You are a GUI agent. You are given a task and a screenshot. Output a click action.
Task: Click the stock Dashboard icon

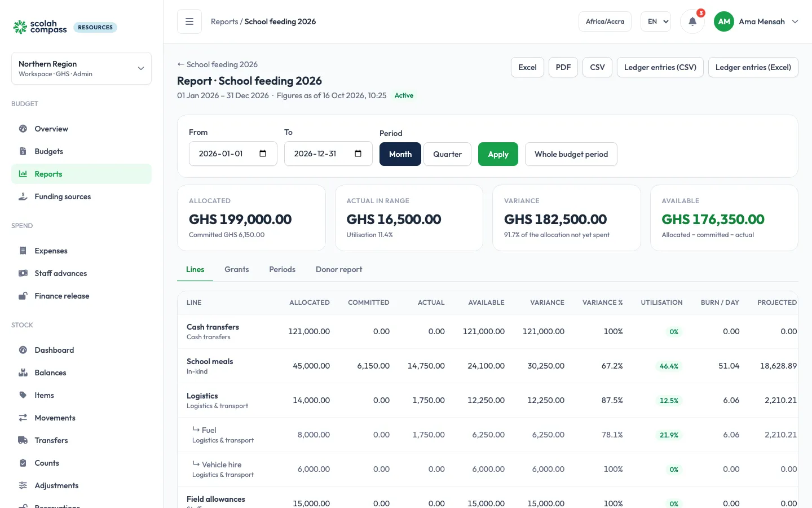click(23, 350)
